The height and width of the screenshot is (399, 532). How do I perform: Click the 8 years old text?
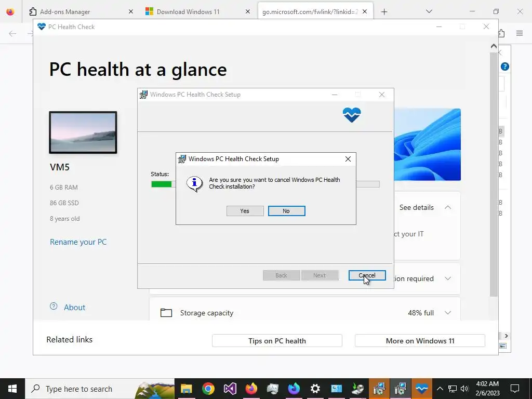tap(65, 219)
